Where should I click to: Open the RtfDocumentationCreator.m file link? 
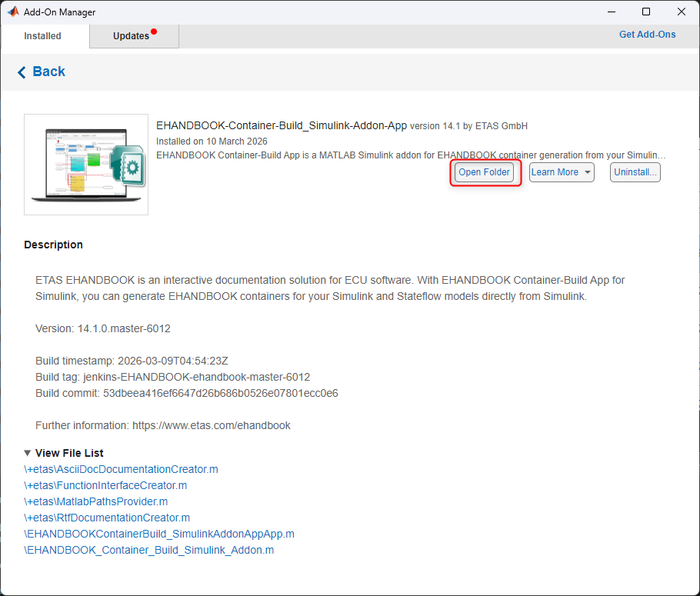107,518
